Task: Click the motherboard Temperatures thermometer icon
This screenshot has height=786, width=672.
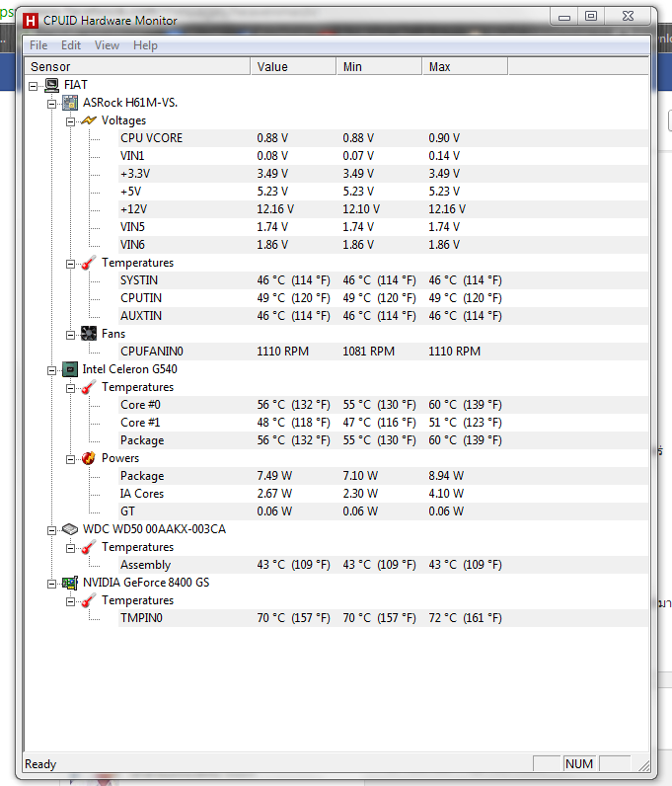Action: click(x=89, y=264)
